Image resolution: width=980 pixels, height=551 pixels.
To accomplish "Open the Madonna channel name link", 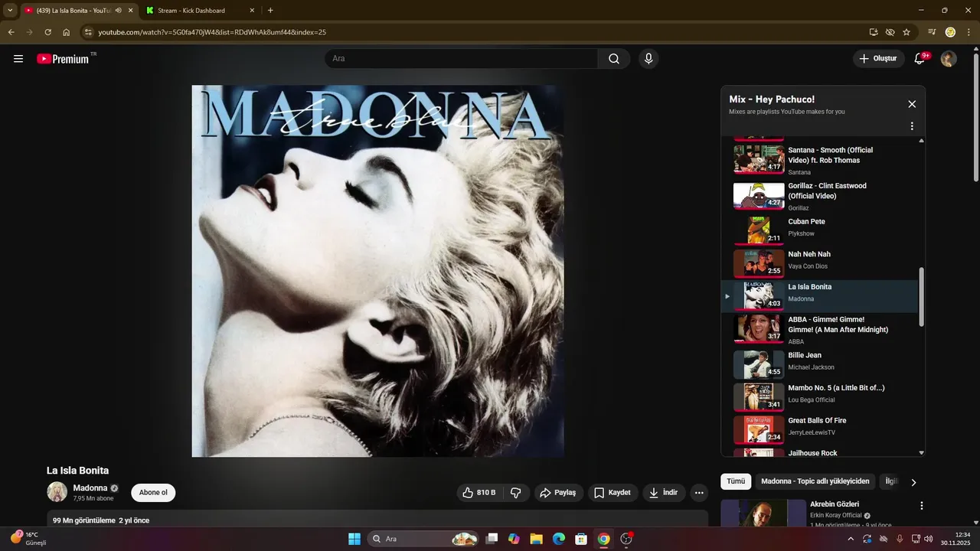I will 90,488.
